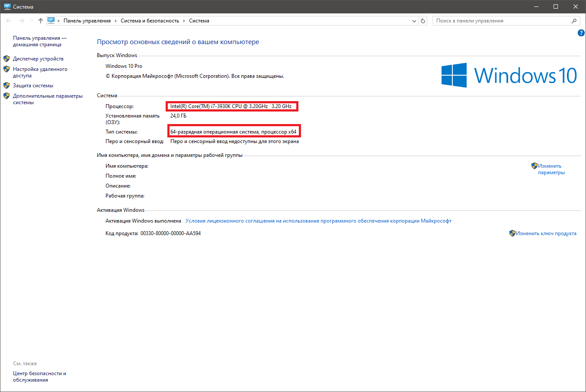586x392 pixels.
Task: Expand the chevron after Система и безопасность
Action: (184, 21)
